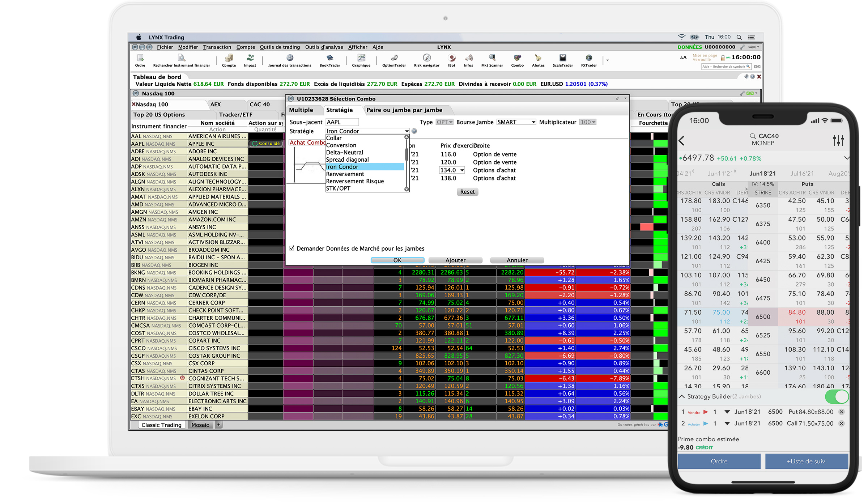Open the Alertes icon
Screen dimensions: 868x502
[x=538, y=60]
